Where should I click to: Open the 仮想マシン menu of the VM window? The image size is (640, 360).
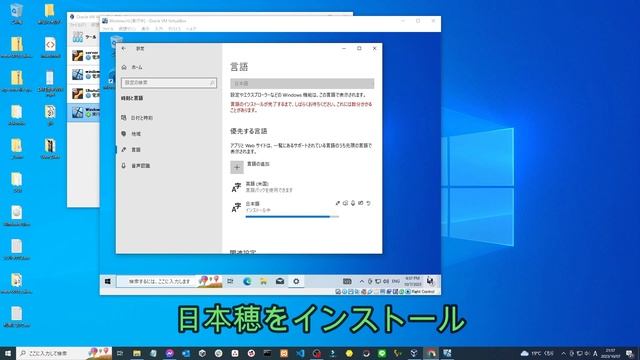click(127, 29)
